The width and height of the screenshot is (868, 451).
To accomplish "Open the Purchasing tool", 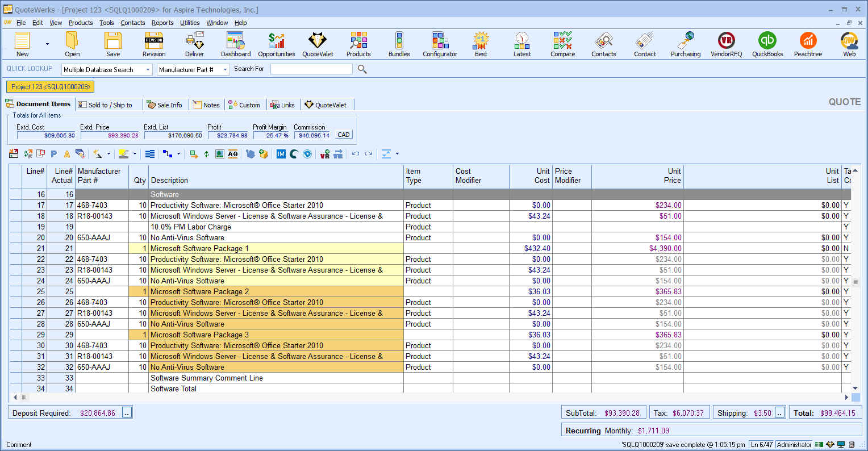I will tap(686, 44).
